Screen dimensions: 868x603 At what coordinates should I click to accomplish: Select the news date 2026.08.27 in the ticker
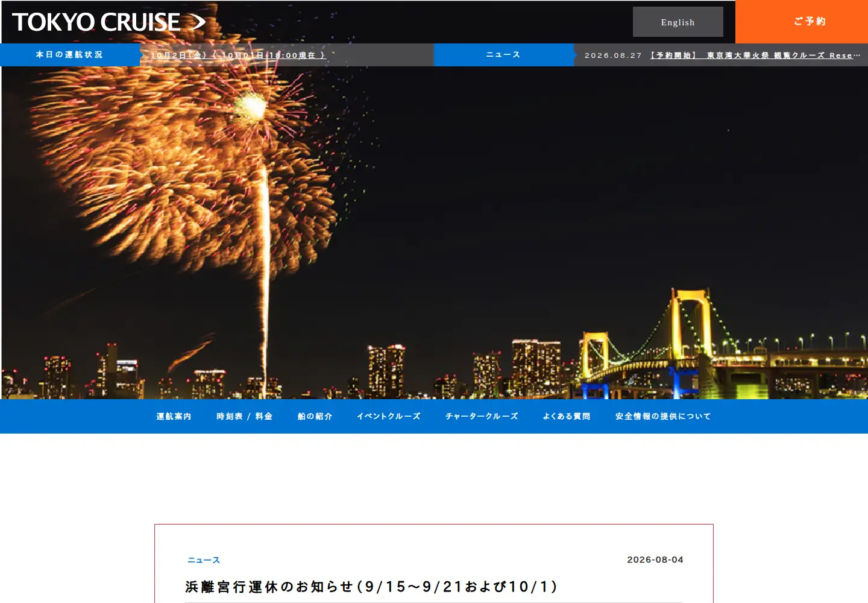click(x=613, y=55)
